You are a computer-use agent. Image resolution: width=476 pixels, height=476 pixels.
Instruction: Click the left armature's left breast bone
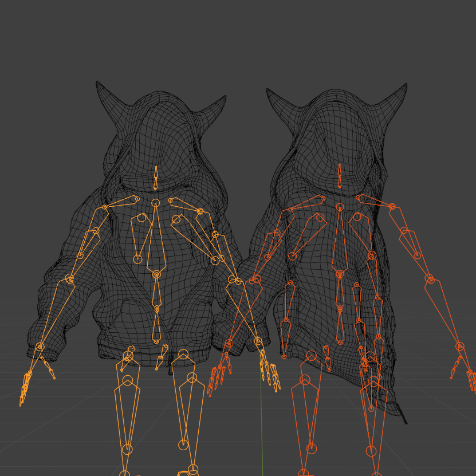point(140,237)
